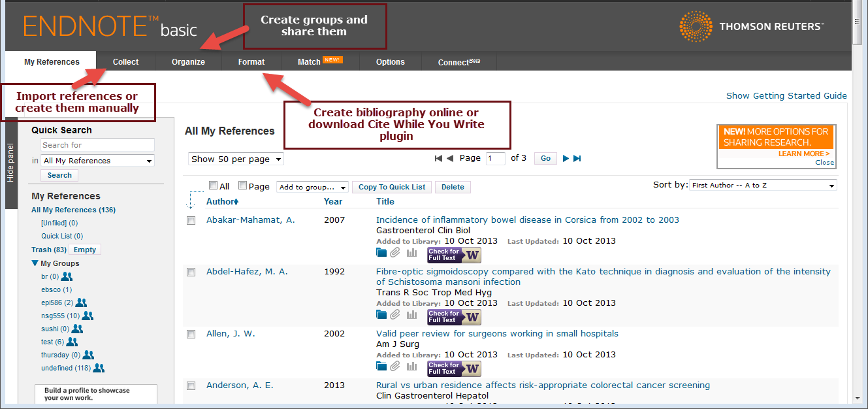
Task: Check for Full Text on Abdel-Hafez reference
Action: pos(454,317)
